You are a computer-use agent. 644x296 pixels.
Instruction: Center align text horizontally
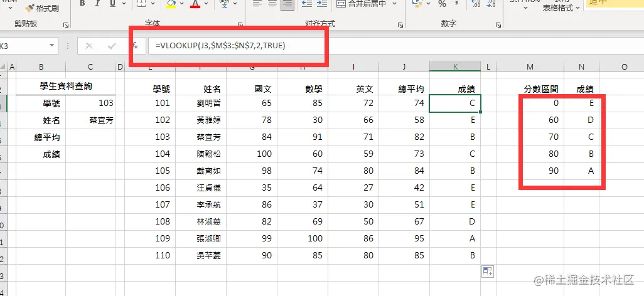click(x=272, y=3)
